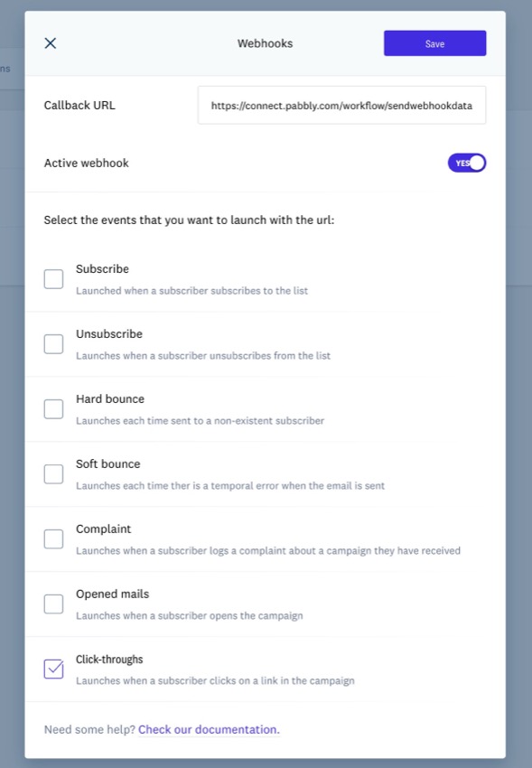This screenshot has width=532, height=768.
Task: Open the Check our documentation link
Action: pos(209,729)
